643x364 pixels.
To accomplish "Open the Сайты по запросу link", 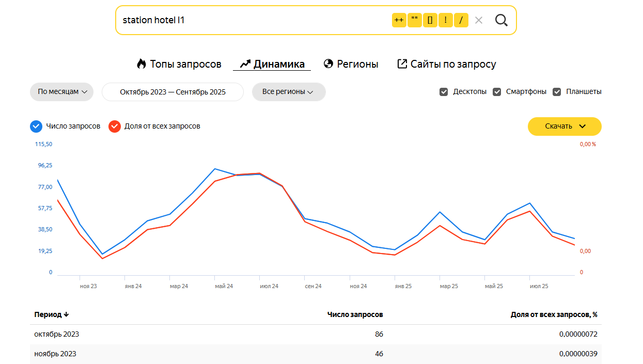I will coord(446,64).
